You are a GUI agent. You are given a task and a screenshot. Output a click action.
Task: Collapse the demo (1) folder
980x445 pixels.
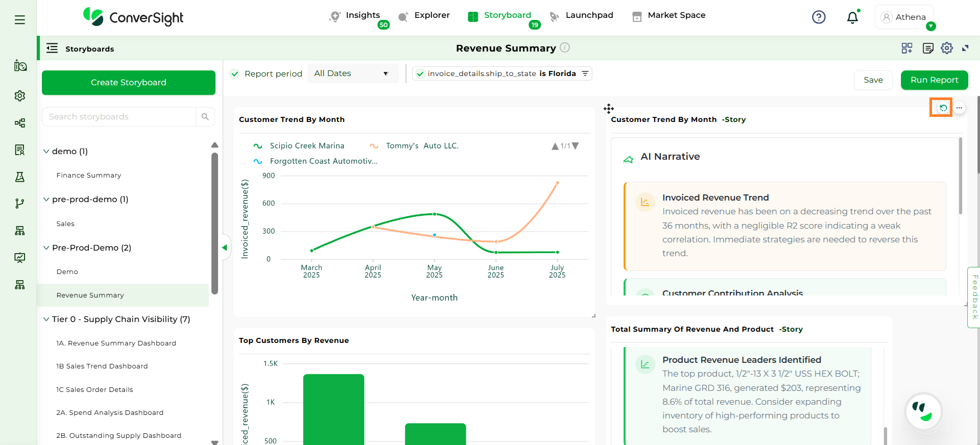tap(46, 152)
